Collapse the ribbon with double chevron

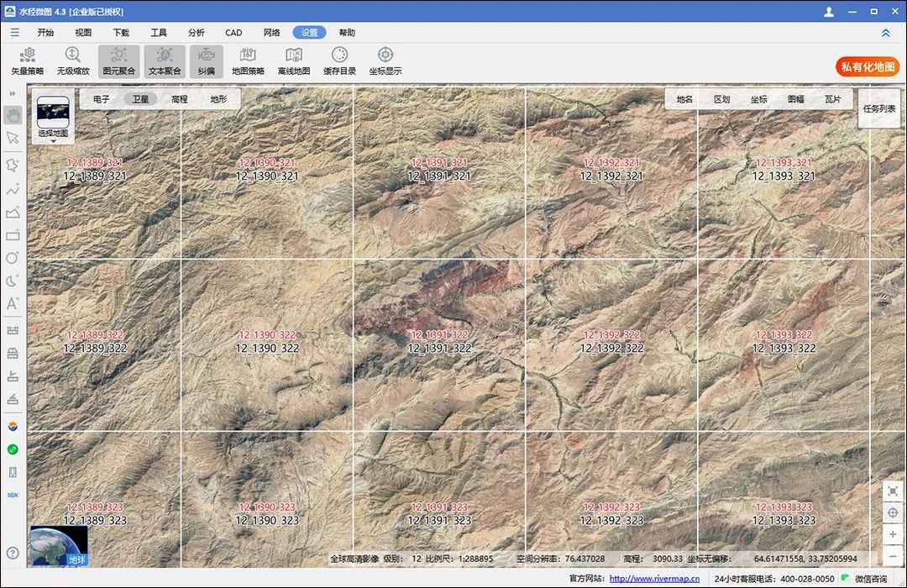[886, 33]
